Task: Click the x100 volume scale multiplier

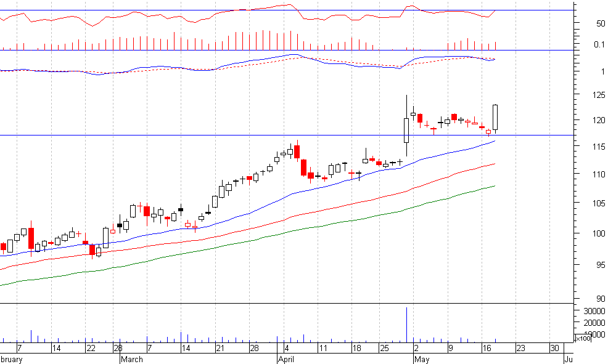Action: click(583, 339)
